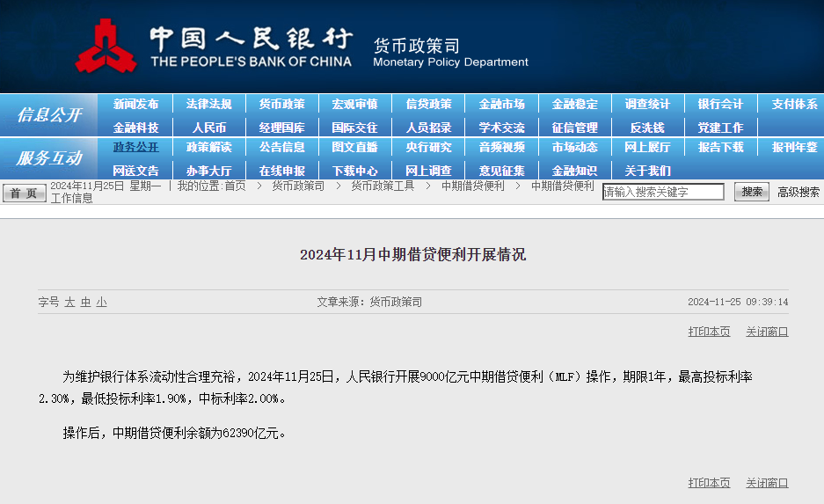This screenshot has width=824, height=504.
Task: Open 高级搜索 advanced search
Action: click(798, 193)
